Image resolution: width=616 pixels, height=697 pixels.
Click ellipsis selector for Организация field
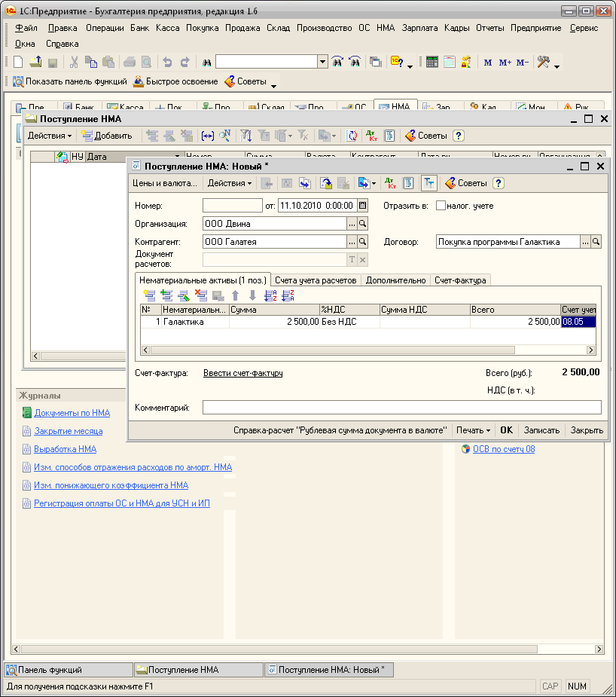352,224
